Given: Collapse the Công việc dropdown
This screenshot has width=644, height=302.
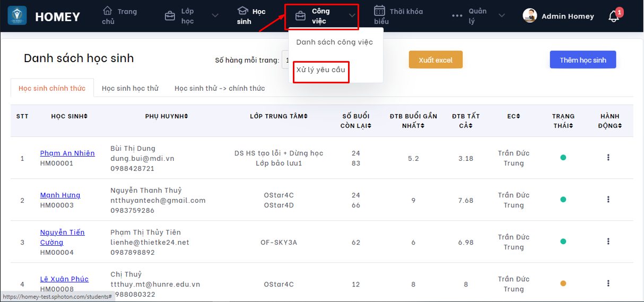Looking at the screenshot, I should click(x=352, y=16).
